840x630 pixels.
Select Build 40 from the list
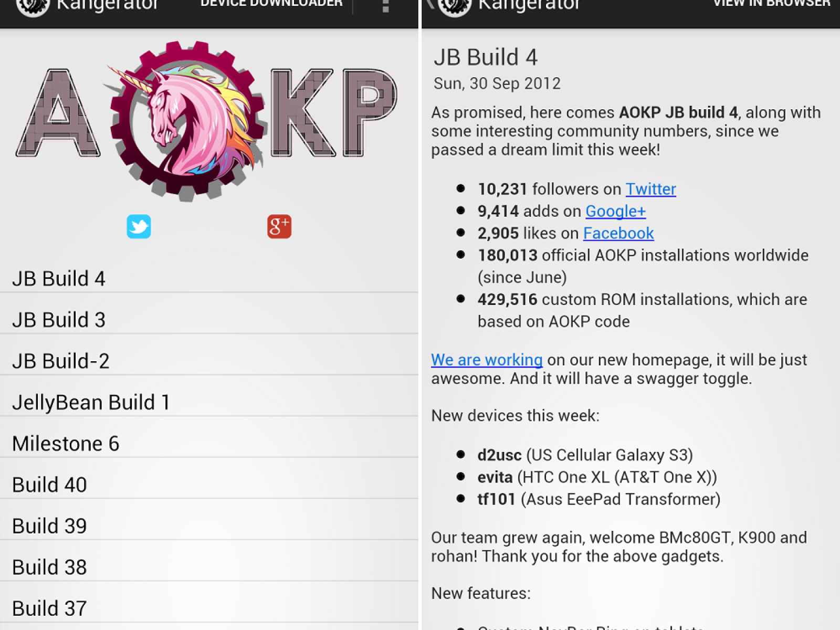[209, 485]
